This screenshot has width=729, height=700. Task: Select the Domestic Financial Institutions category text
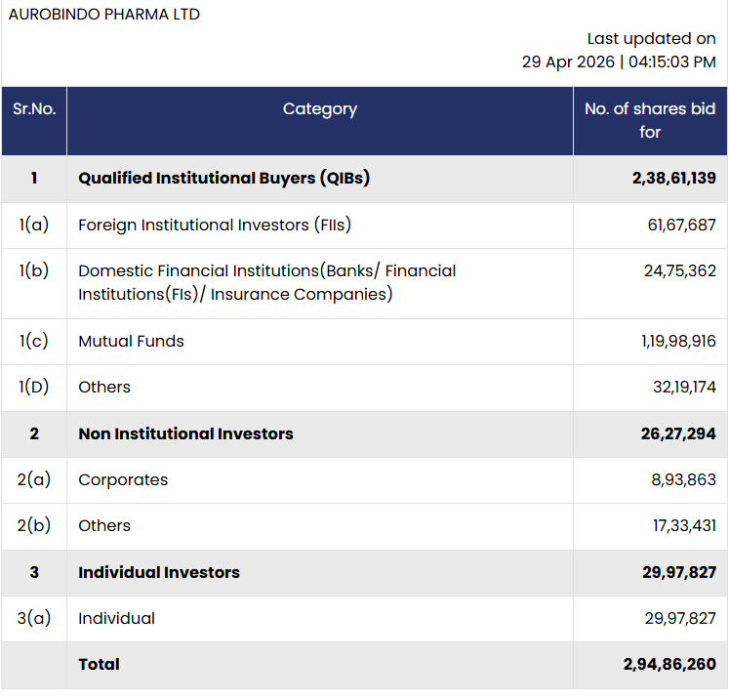267,283
